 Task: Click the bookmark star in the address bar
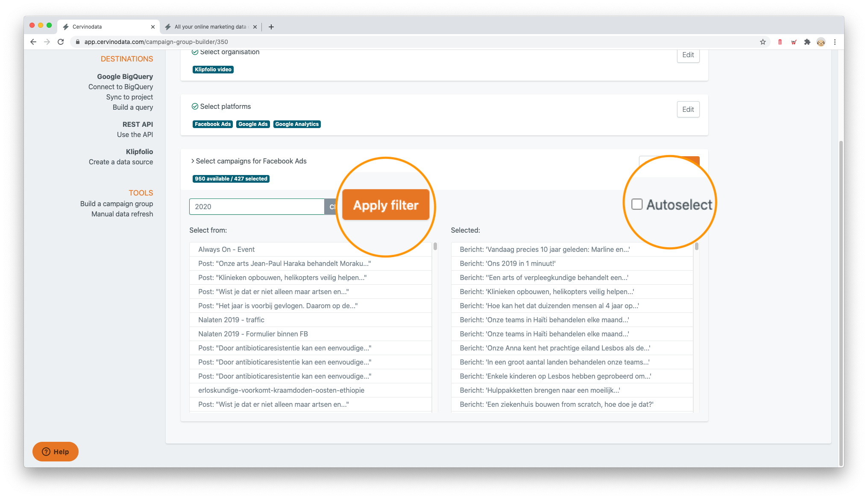(x=763, y=42)
